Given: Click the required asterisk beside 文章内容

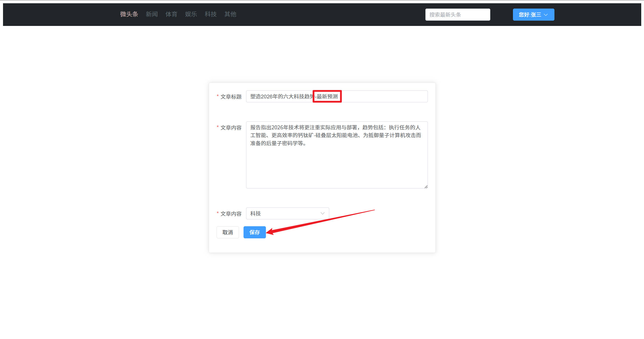Looking at the screenshot, I should [217, 127].
